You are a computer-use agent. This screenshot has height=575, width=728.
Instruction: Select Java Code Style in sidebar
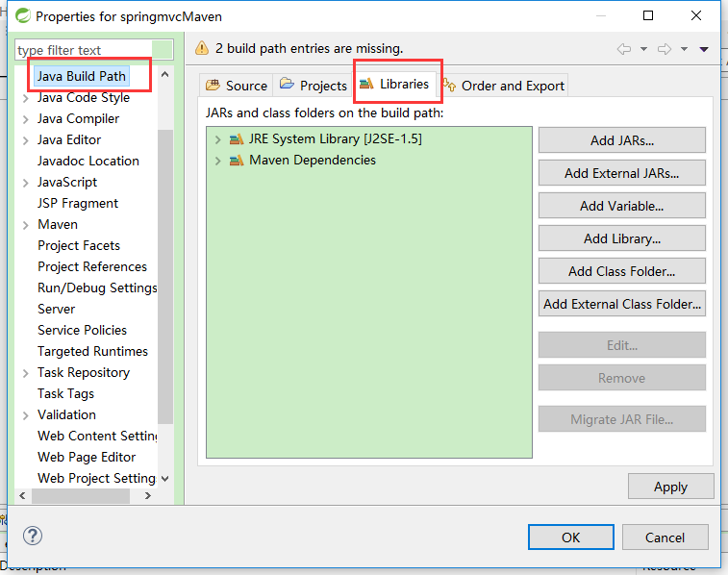click(x=84, y=97)
